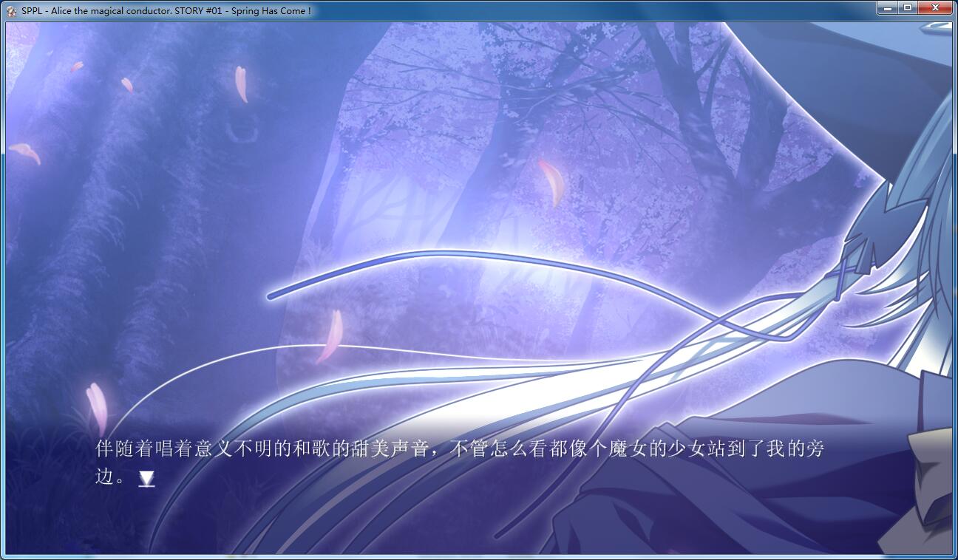Click the pink petal above the dialogue text
The height and width of the screenshot is (560, 958).
pos(330,336)
